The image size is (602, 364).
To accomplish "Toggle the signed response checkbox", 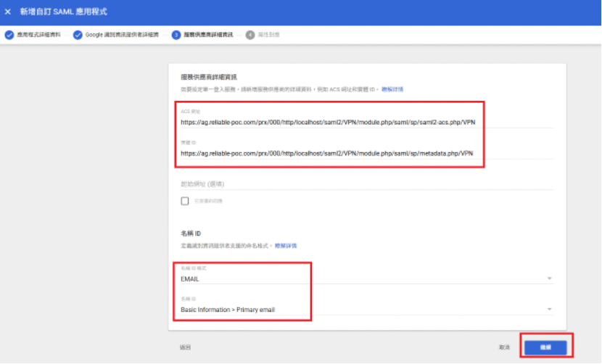I will (x=185, y=201).
